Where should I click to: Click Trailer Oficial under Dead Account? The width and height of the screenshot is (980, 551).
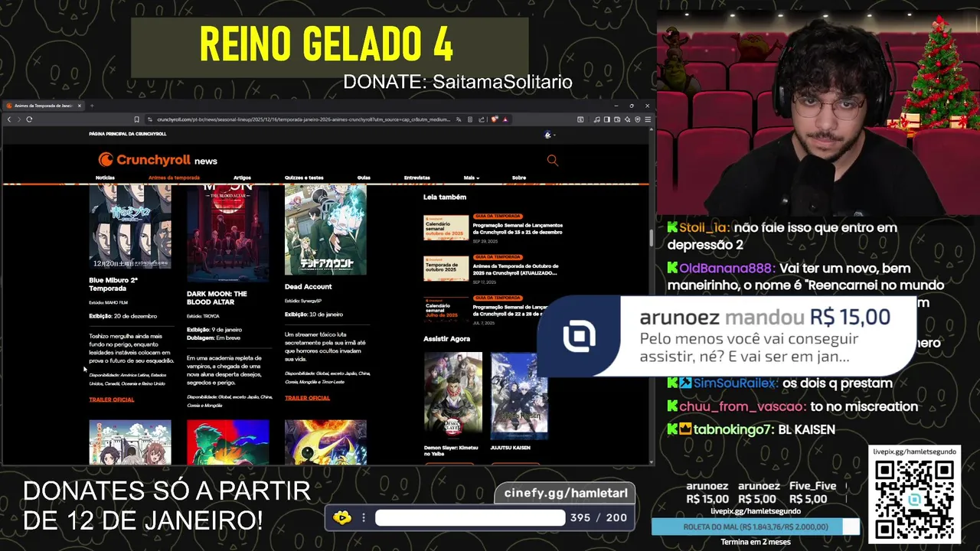[x=307, y=398]
